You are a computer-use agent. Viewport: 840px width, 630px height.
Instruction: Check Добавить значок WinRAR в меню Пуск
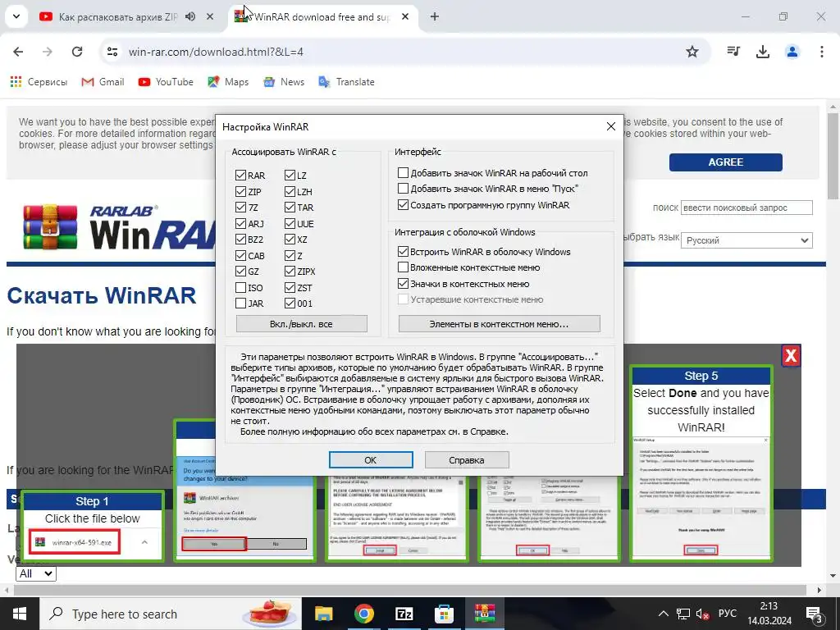point(403,189)
